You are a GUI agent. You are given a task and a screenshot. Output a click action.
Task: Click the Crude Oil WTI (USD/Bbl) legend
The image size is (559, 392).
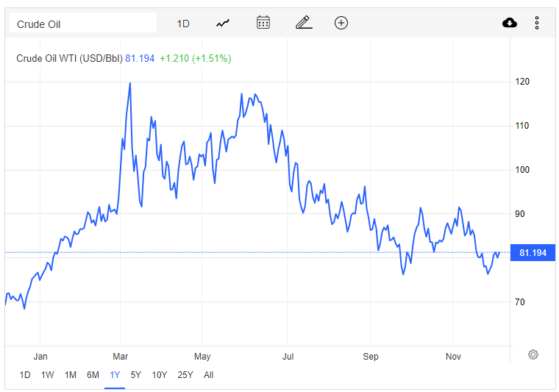[70, 58]
